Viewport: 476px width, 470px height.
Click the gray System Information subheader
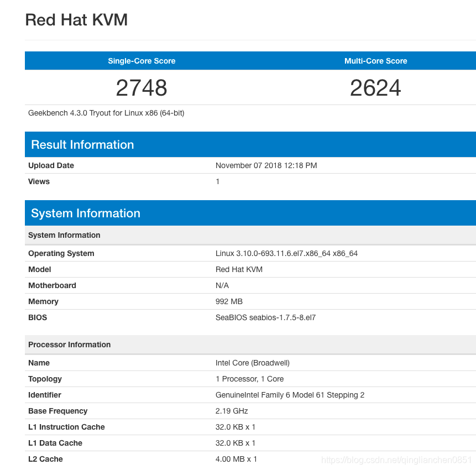coord(250,236)
